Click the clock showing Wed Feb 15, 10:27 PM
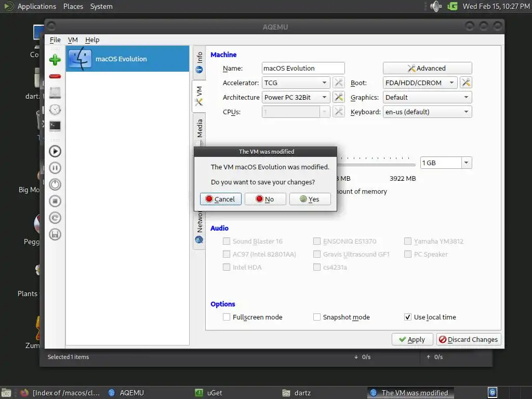532x399 pixels. pos(496,6)
